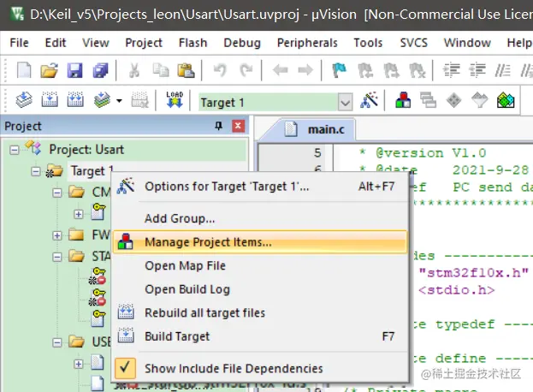
Task: Cut selection with scissors icon
Action: click(134, 70)
